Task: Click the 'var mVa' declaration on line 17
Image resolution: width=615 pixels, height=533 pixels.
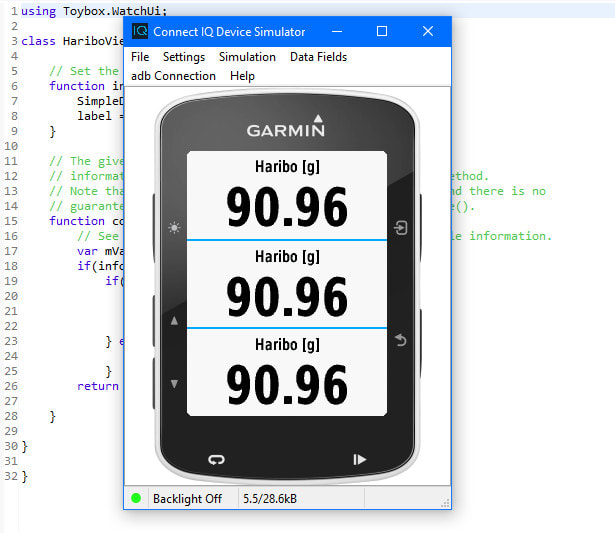Action: tap(100, 251)
